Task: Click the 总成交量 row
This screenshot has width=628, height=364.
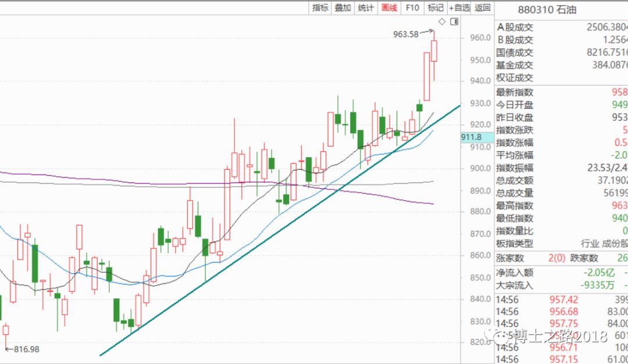Action: click(x=562, y=193)
